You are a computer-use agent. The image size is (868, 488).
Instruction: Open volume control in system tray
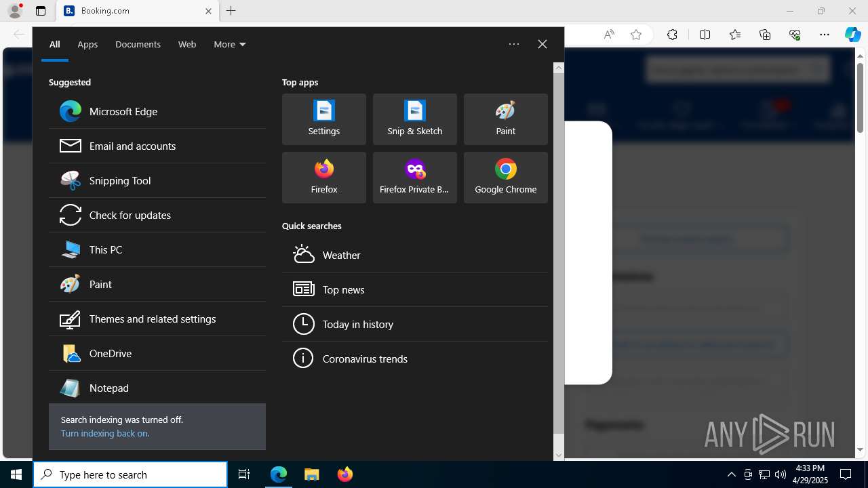(780, 474)
